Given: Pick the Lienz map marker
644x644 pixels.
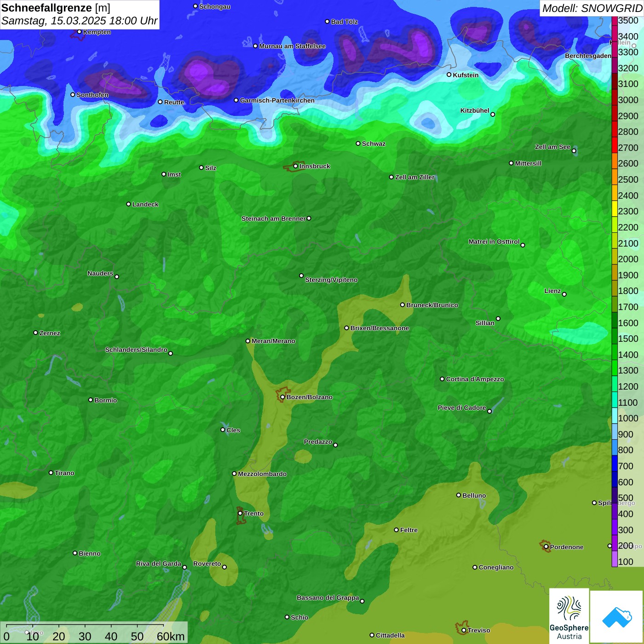Looking at the screenshot, I should tap(564, 294).
